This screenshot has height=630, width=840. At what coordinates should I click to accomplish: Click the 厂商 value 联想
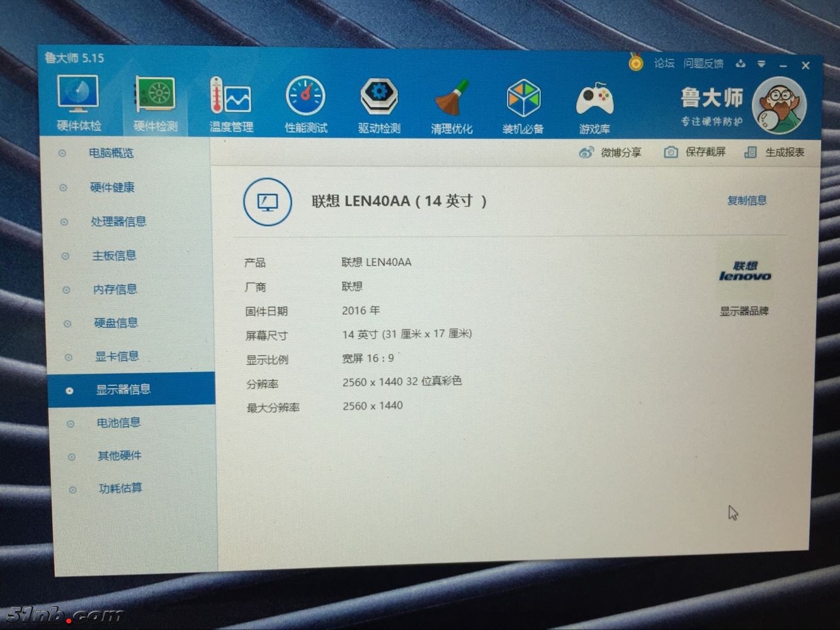tap(352, 286)
